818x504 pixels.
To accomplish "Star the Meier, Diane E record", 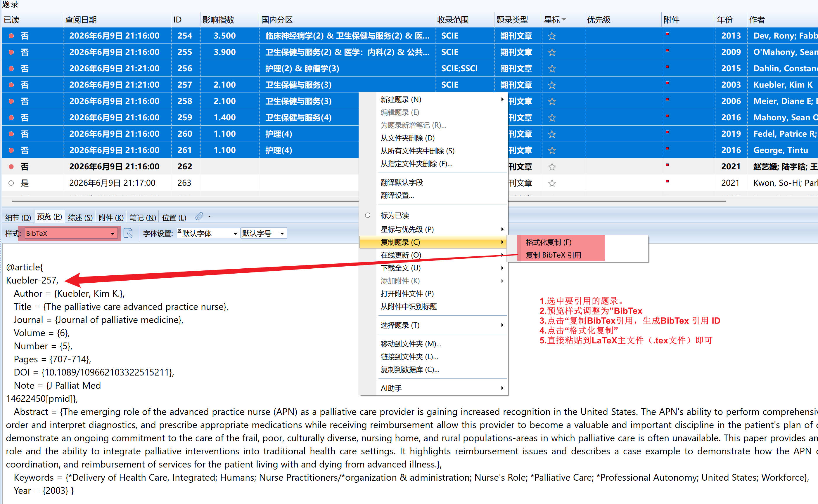I will (x=552, y=101).
